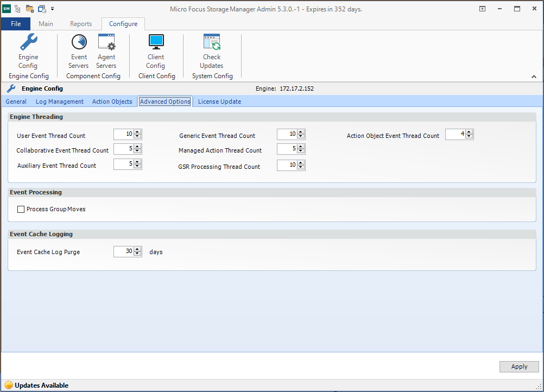
Task: Decrease Event Cache Log Purge days
Action: (x=137, y=254)
